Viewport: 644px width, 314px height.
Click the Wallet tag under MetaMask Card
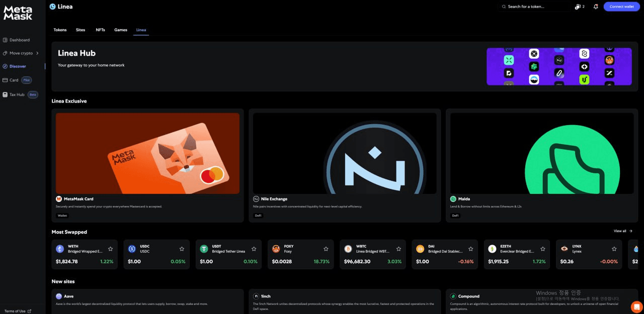click(62, 216)
